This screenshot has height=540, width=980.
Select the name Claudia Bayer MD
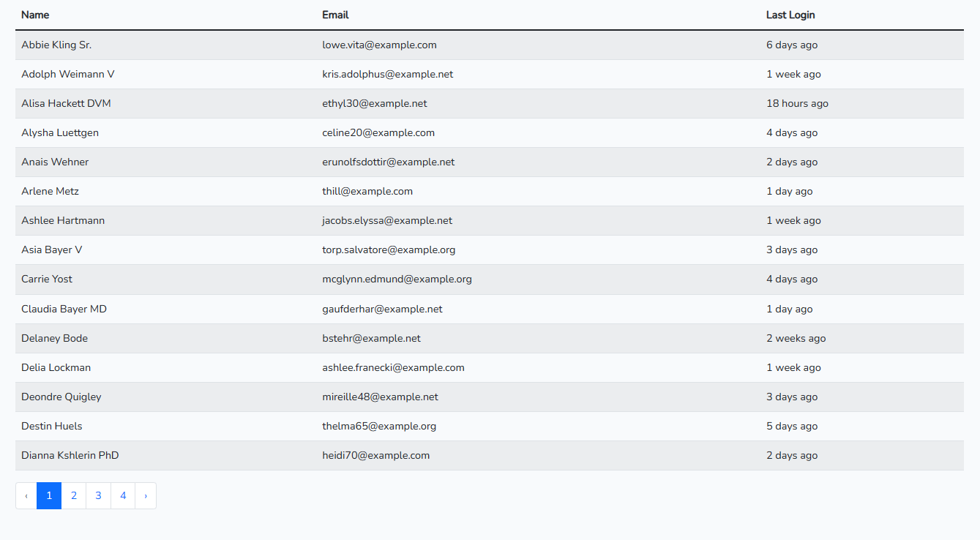tap(64, 309)
